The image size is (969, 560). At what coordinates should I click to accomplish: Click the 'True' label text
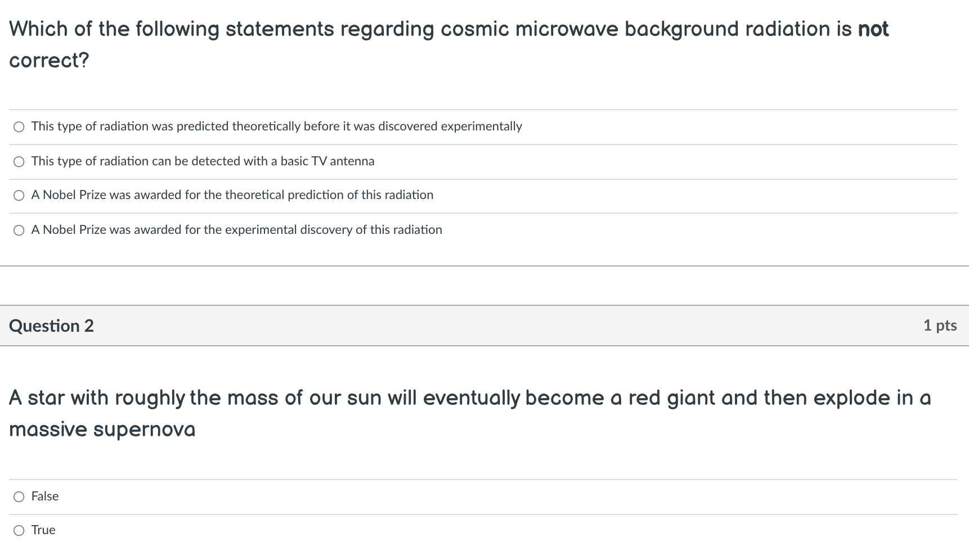click(43, 530)
